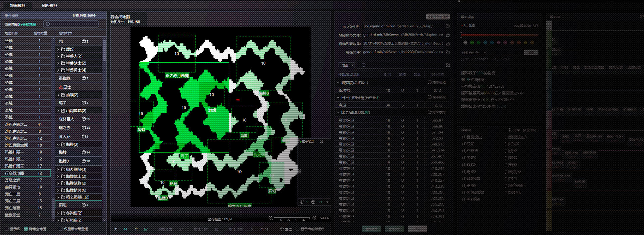Screen dimensions: 644x235
Task: Select the 爆率模拟 tab
Action: (17, 5)
